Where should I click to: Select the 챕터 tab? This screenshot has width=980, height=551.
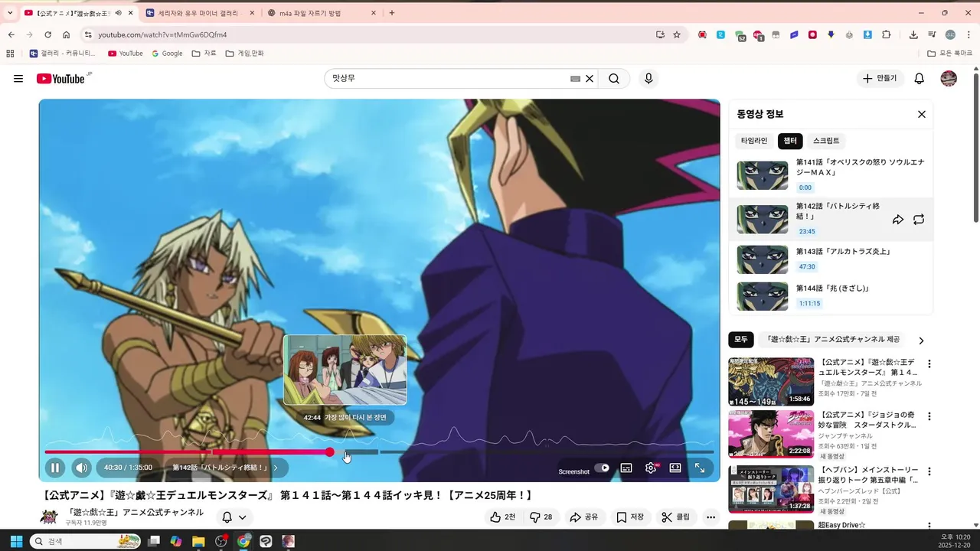coord(790,141)
